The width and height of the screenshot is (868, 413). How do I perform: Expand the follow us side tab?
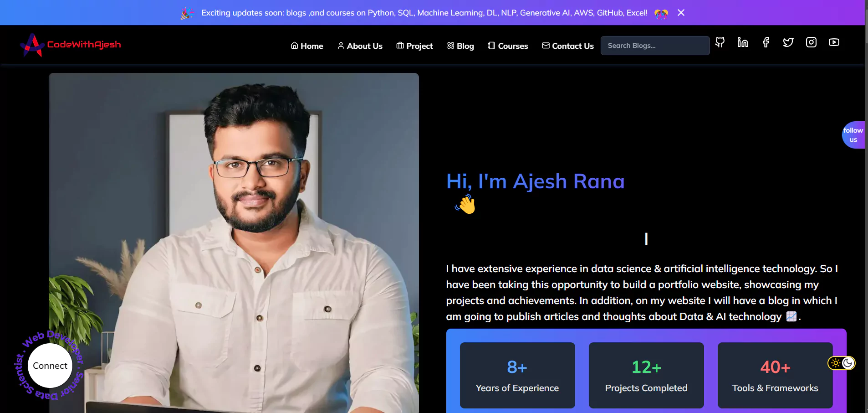coord(853,135)
